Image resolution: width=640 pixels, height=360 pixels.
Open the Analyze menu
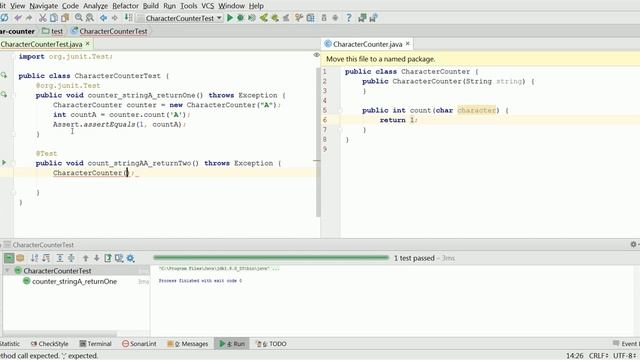(x=96, y=6)
